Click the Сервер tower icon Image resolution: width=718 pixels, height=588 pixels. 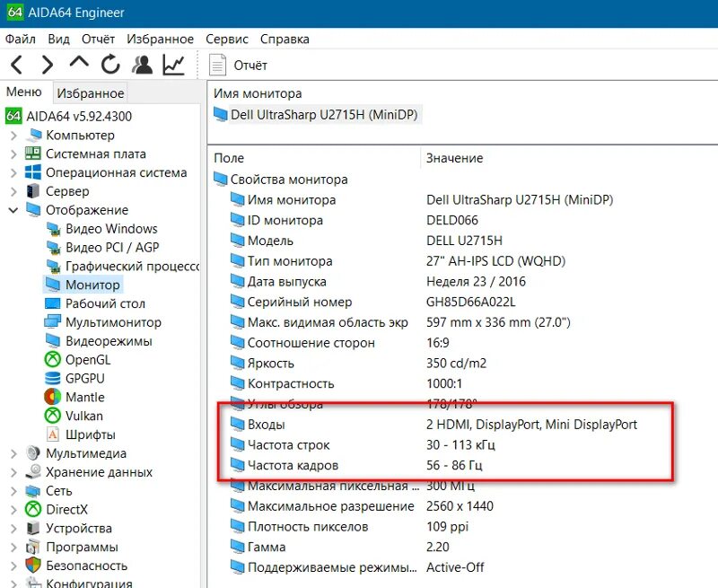click(33, 191)
